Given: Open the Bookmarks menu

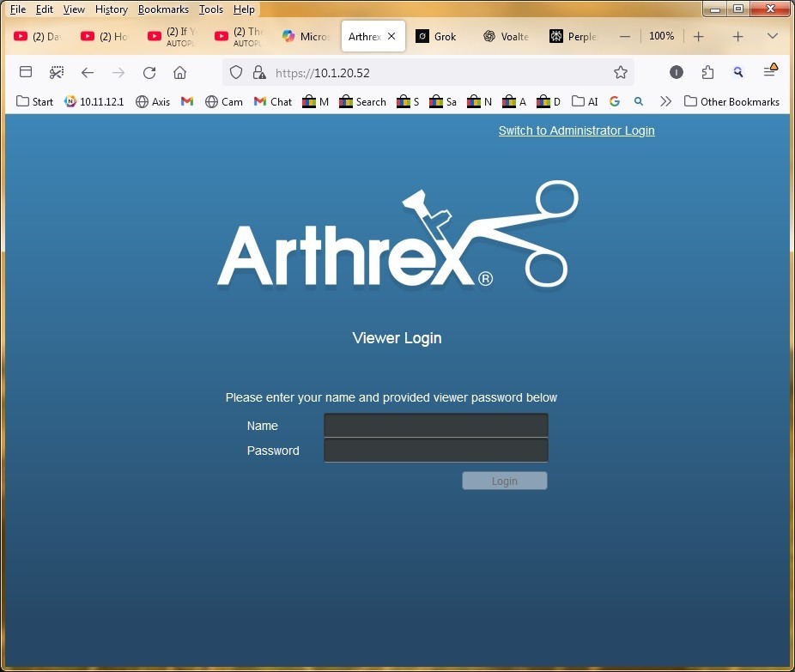Looking at the screenshot, I should 163,9.
